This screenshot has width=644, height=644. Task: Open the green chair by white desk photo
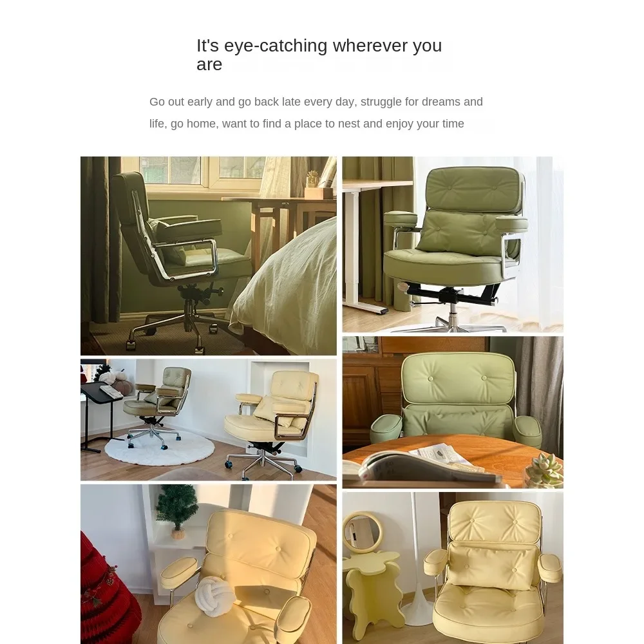[x=453, y=244]
